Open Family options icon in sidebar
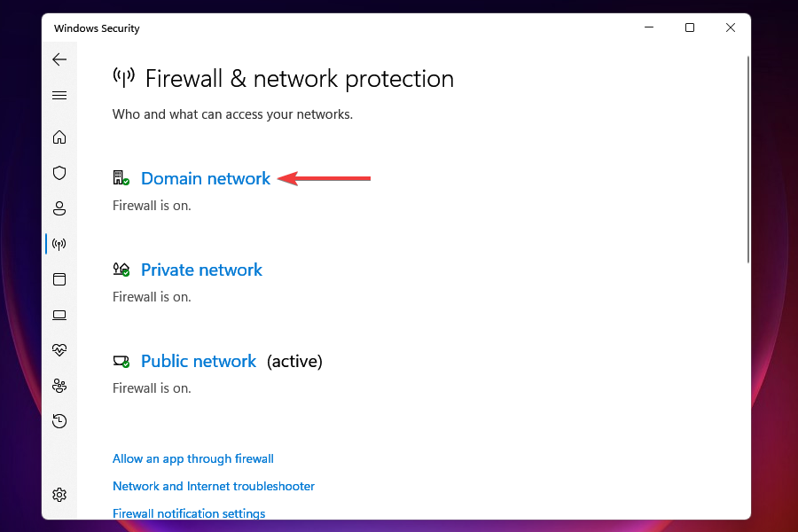This screenshot has width=798, height=532. (x=59, y=386)
